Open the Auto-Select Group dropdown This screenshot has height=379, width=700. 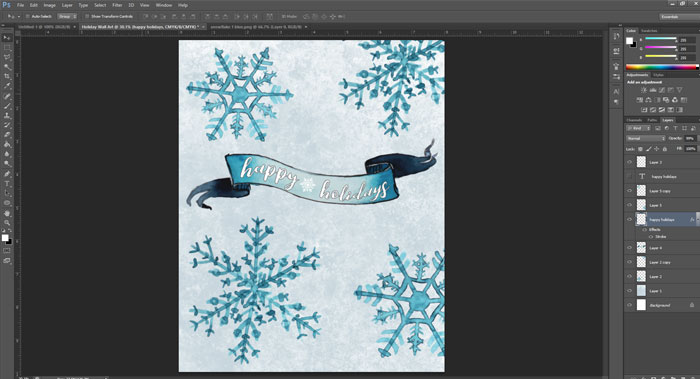click(67, 17)
